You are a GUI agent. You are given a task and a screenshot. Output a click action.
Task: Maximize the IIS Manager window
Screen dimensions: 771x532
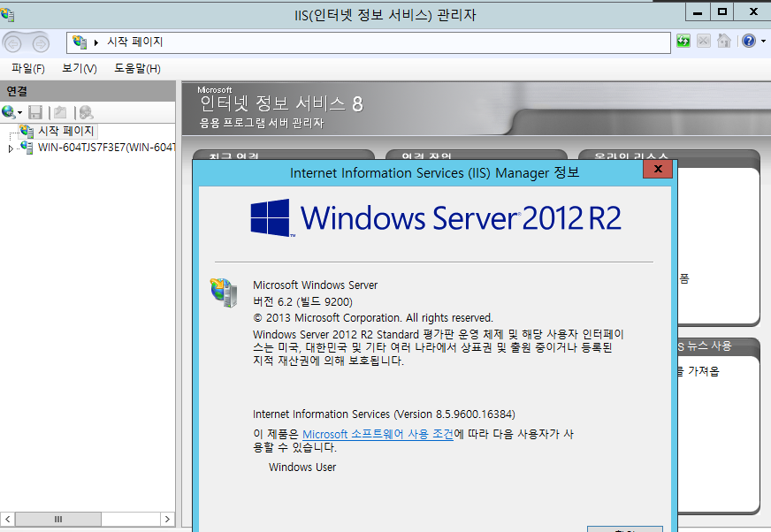[721, 12]
